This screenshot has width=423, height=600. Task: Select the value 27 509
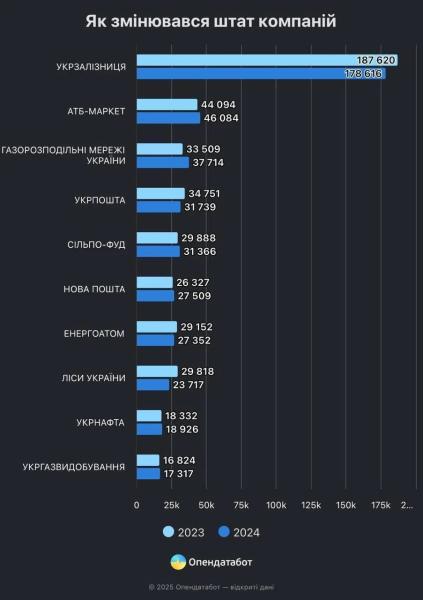[194, 296]
